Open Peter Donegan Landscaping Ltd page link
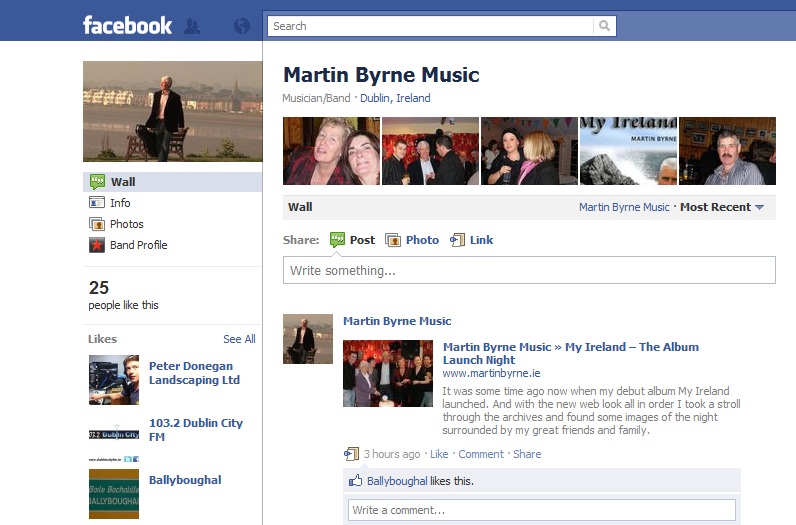796x525 pixels. (194, 373)
